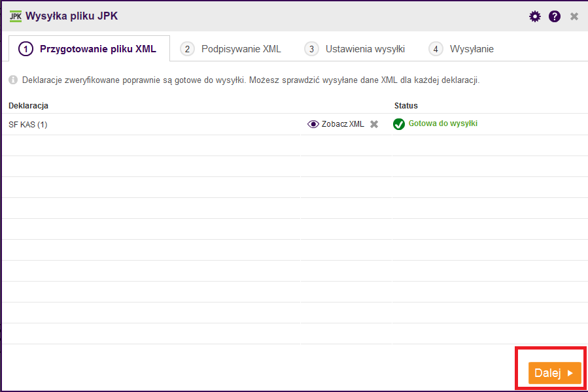Click the info icon before the declarations message
Image resolution: width=588 pixels, height=392 pixels.
(13, 80)
